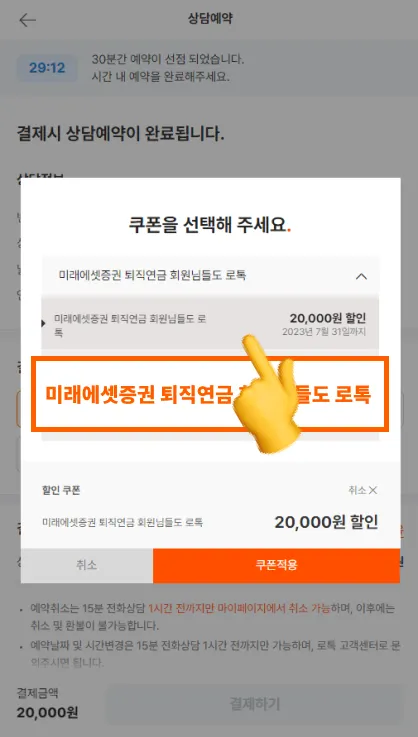Tap the 결제하기 payment button
Image resolution: width=418 pixels, height=737 pixels.
point(254,704)
